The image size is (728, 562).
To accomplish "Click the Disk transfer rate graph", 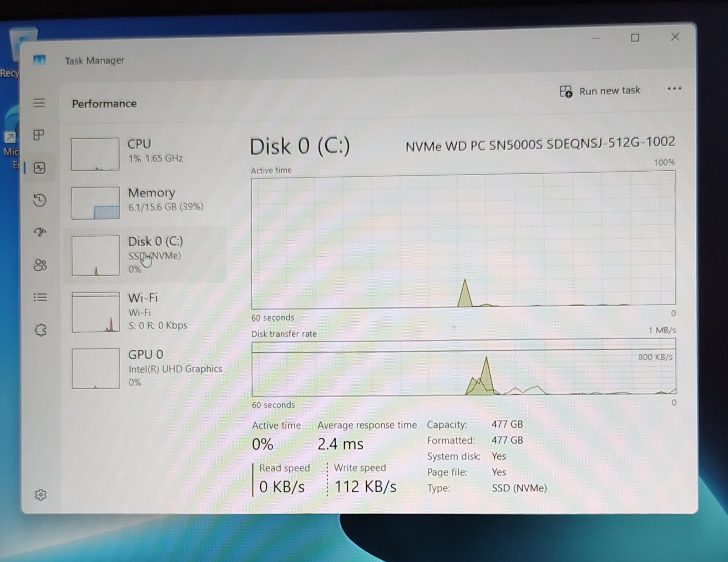I will pos(464,368).
